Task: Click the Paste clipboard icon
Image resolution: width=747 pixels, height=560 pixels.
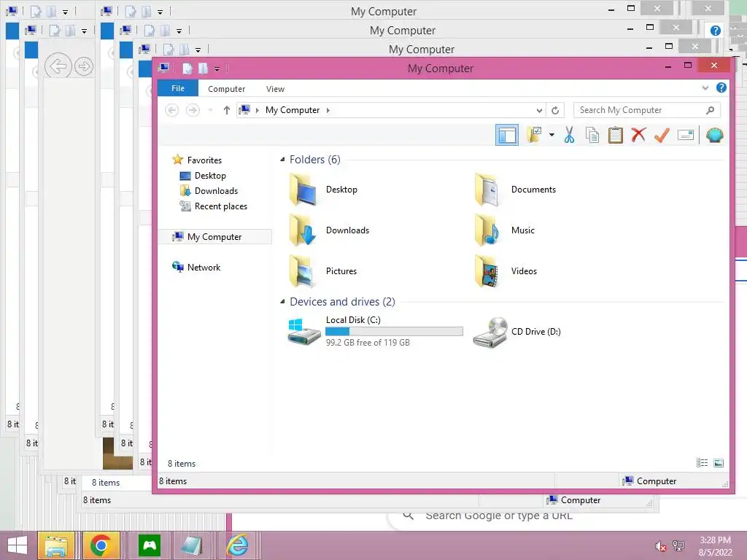Action: pyautogui.click(x=616, y=135)
